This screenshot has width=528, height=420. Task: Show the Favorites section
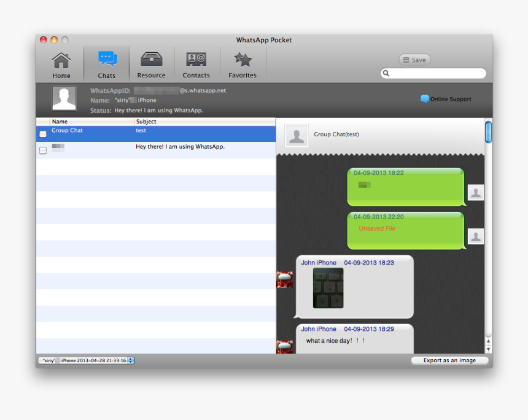coord(243,63)
